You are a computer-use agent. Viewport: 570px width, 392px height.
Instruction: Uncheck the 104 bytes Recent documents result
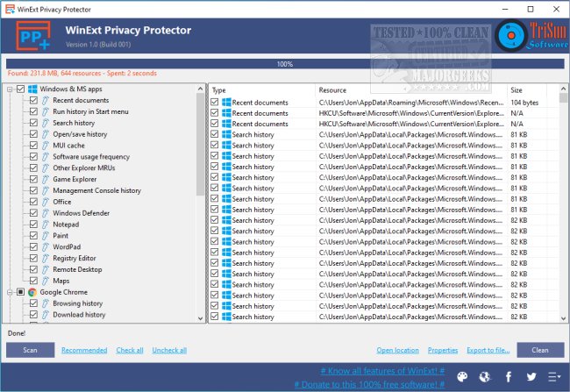(x=215, y=103)
